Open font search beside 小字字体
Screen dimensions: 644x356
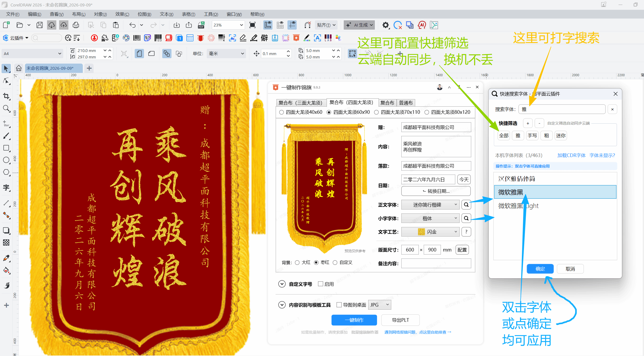tap(466, 218)
